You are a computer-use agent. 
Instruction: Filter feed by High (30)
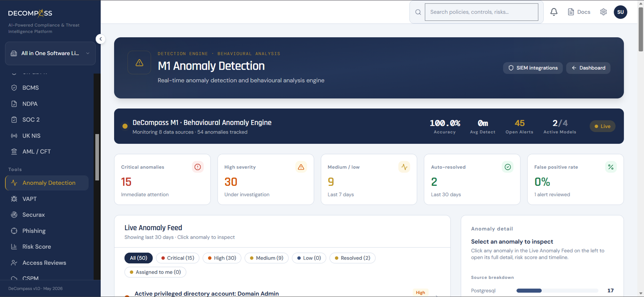click(x=222, y=258)
